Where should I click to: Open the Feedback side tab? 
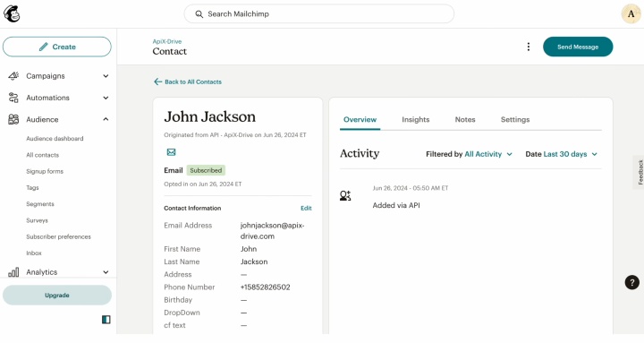pos(640,172)
